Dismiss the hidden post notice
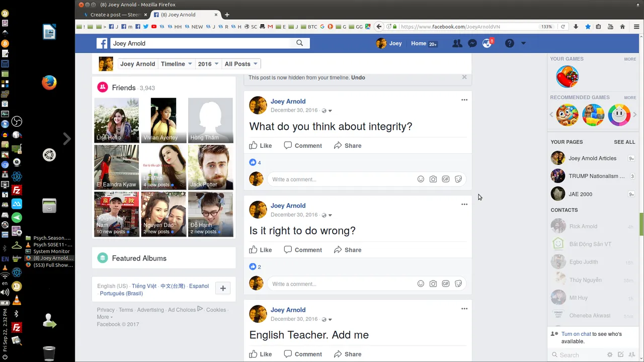Viewport: 644px width, 362px height. click(464, 77)
